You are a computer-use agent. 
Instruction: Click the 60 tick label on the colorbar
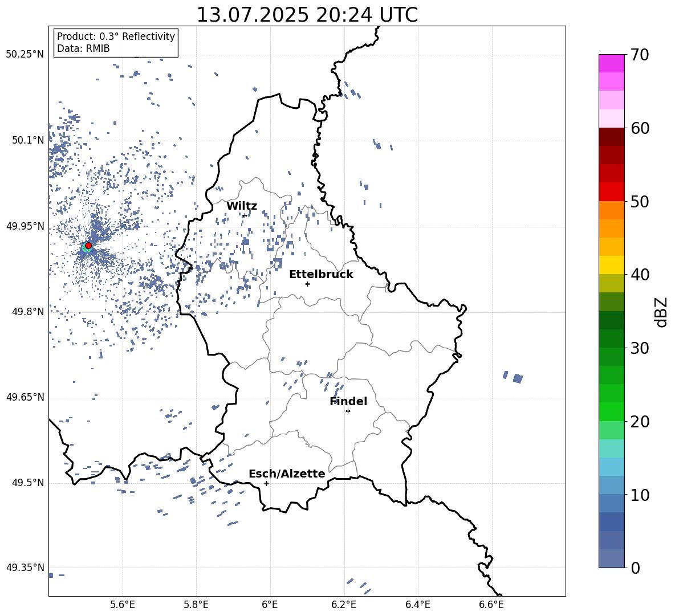640,128
